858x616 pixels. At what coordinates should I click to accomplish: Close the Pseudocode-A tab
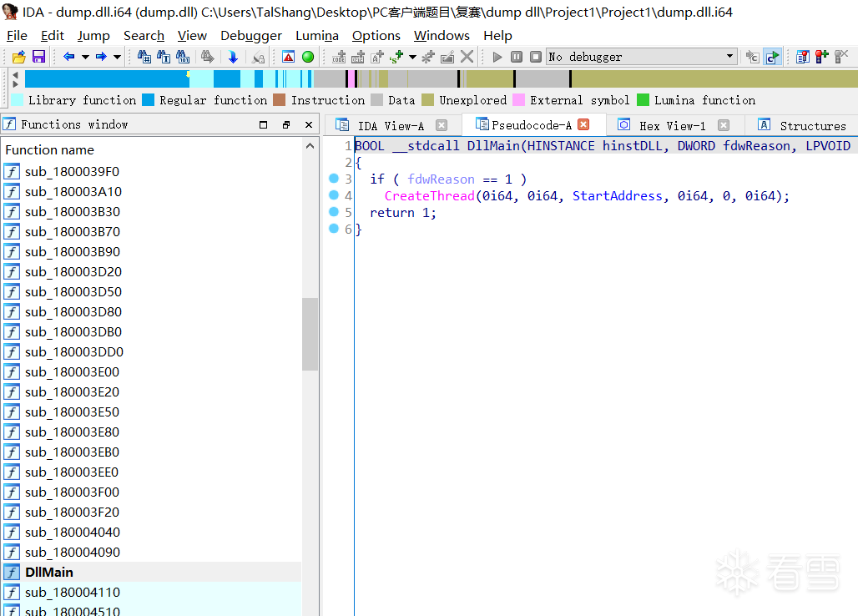(x=584, y=124)
